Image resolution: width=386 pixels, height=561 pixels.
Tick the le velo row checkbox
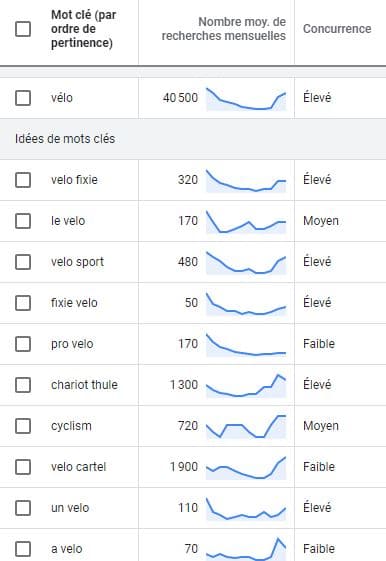tap(23, 221)
